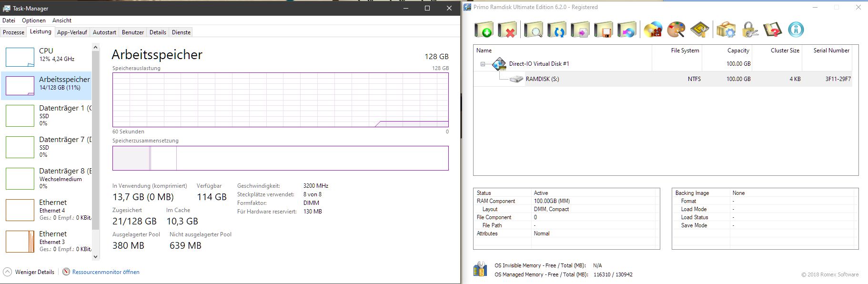Click sidebar scrollbar up arrow

point(95,47)
